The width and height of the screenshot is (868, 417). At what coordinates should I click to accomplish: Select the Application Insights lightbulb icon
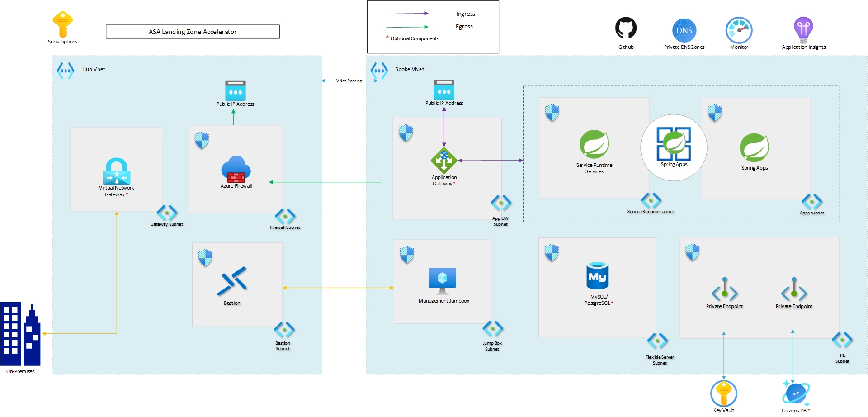803,28
